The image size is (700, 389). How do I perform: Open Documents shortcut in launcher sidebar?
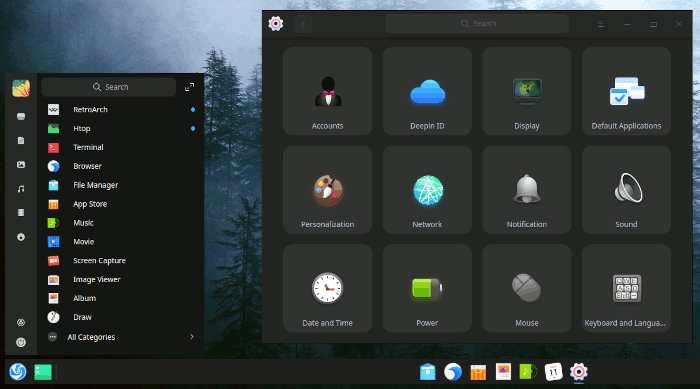21,141
